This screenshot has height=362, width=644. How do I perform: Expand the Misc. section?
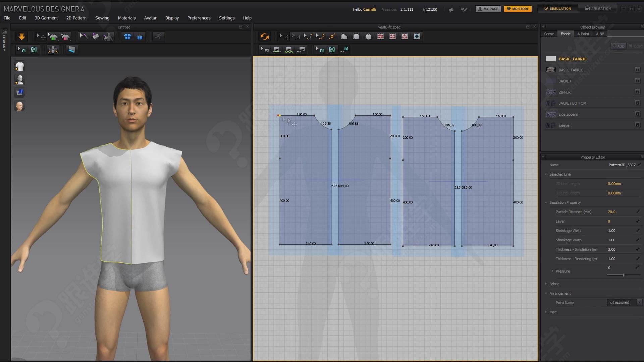point(546,312)
